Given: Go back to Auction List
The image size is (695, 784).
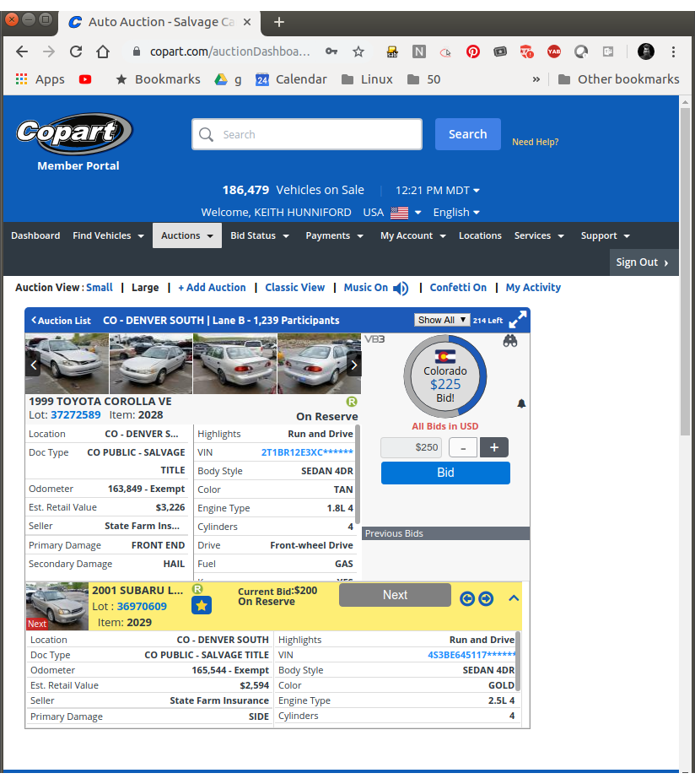Looking at the screenshot, I should [61, 321].
